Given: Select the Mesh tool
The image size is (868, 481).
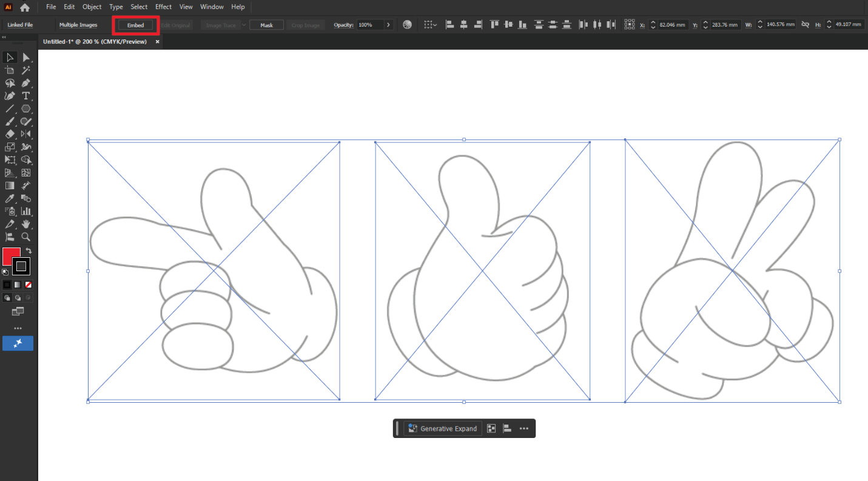Looking at the screenshot, I should [26, 173].
